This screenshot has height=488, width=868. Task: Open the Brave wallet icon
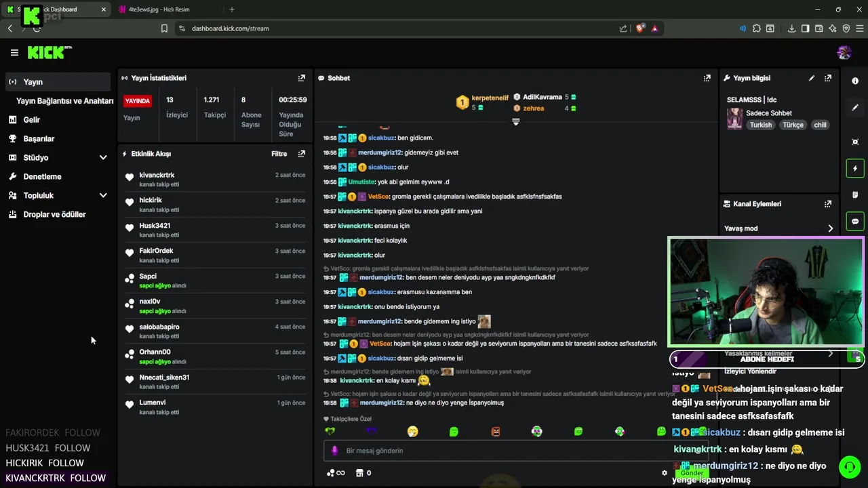819,28
